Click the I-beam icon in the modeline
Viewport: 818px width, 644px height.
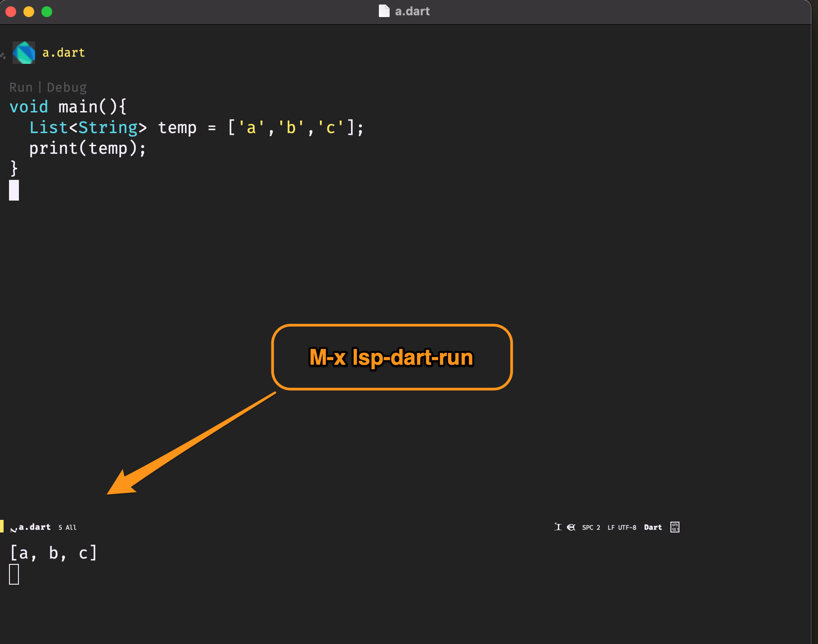pos(558,527)
